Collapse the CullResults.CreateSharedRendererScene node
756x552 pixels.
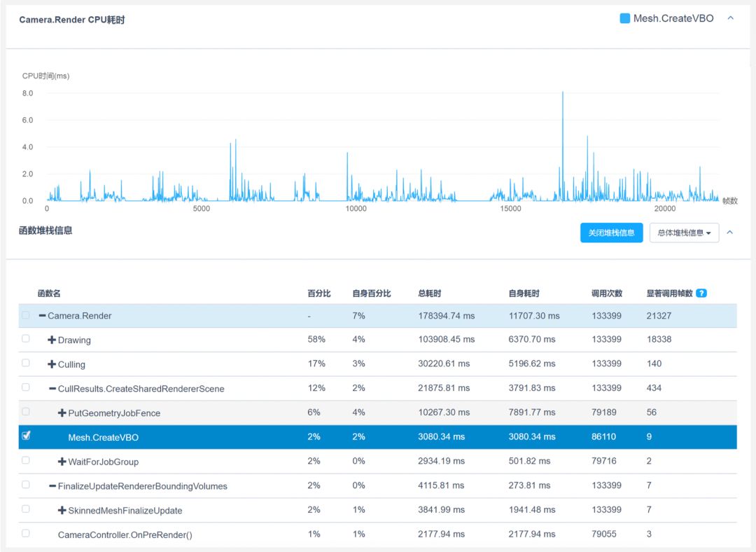coord(52,388)
